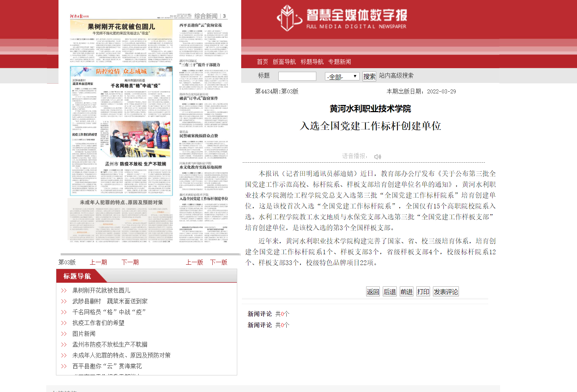Go to 下一期 issue link
The width and height of the screenshot is (577, 392).
tap(130, 262)
